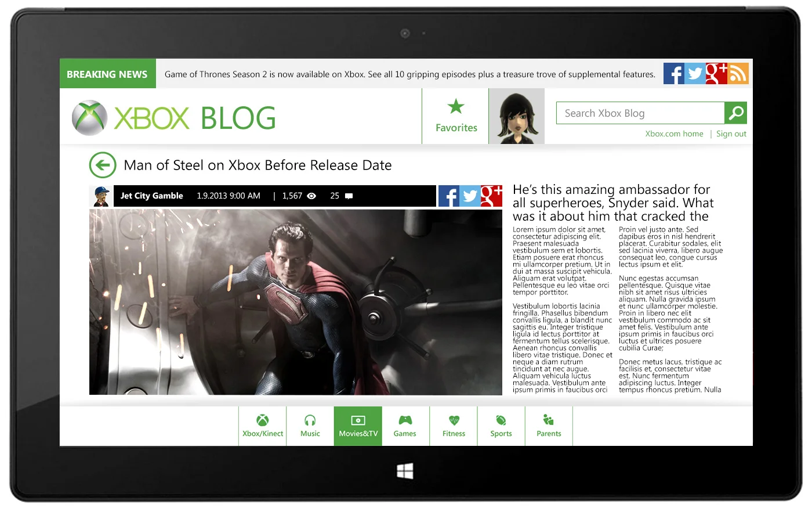This screenshot has height=508, width=812.
Task: Click the comments bubble icon beside 25
Action: click(349, 196)
